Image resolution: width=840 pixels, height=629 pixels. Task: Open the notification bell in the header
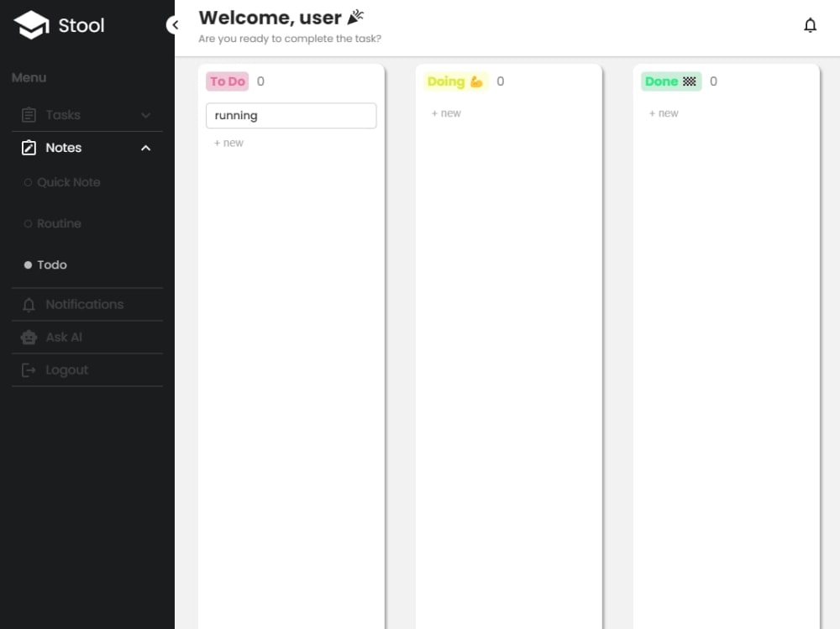pos(810,25)
